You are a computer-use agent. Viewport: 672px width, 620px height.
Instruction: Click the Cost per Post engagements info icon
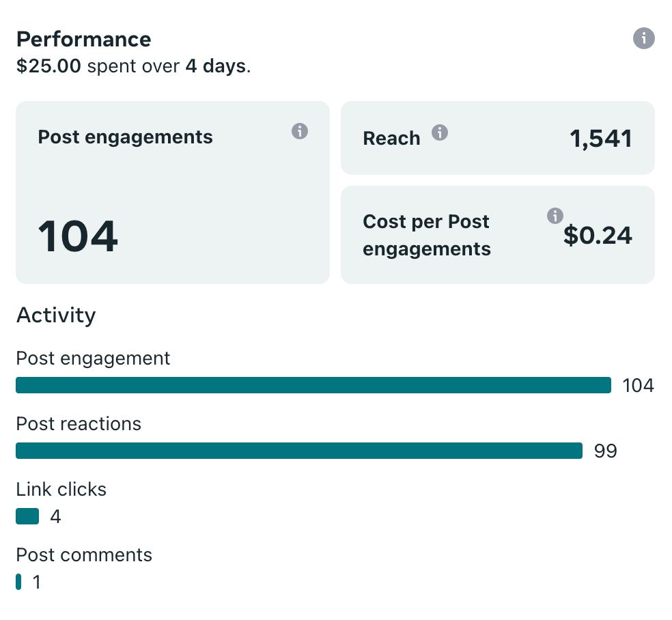[555, 216]
